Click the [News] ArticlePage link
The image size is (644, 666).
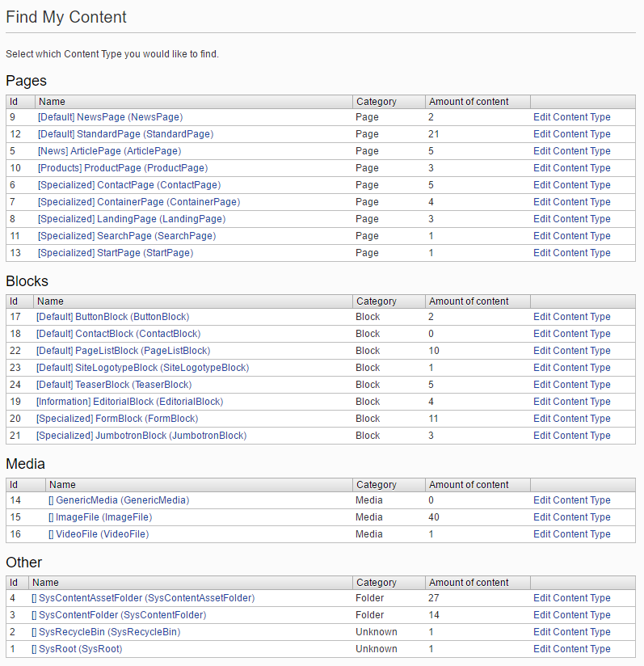coord(109,151)
